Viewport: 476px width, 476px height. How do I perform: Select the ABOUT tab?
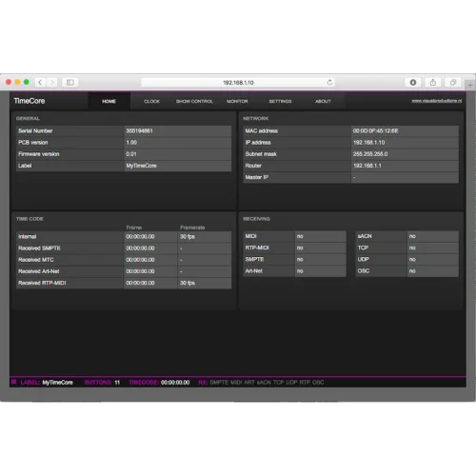[323, 101]
